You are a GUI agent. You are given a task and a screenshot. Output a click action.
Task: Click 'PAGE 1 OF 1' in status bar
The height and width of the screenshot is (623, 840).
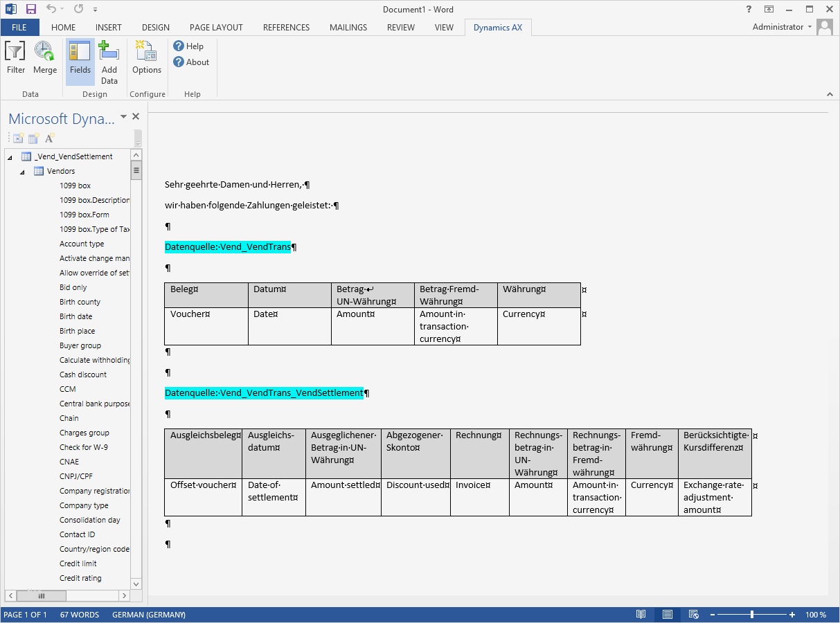(x=26, y=615)
